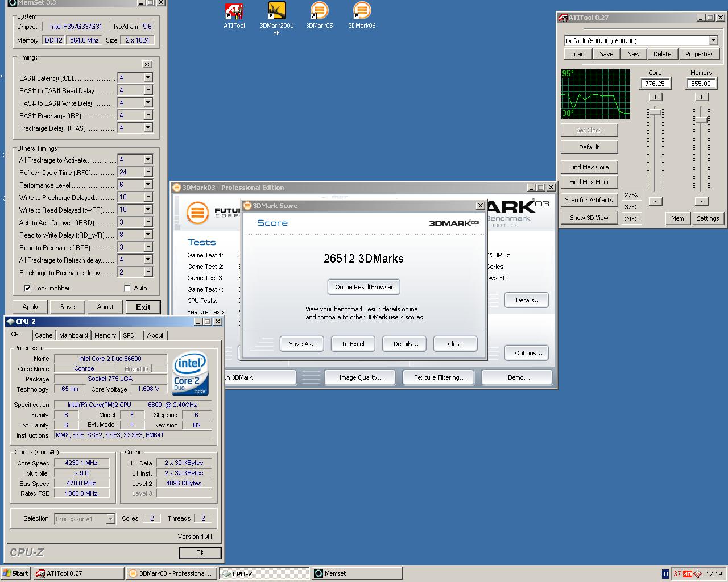Click the Core clock value field 776.25

coord(655,84)
